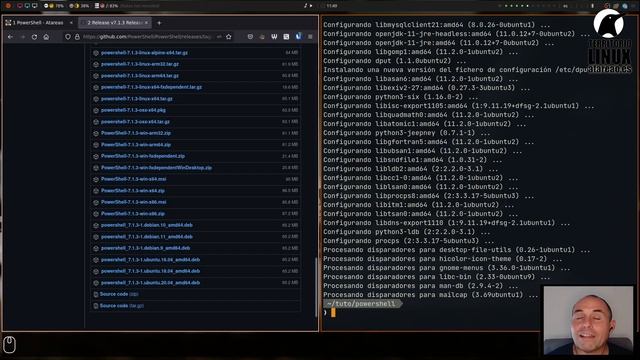Download powershell-7.1.3-osx-x64.pkg
The image size is (640, 360).
coord(133,110)
